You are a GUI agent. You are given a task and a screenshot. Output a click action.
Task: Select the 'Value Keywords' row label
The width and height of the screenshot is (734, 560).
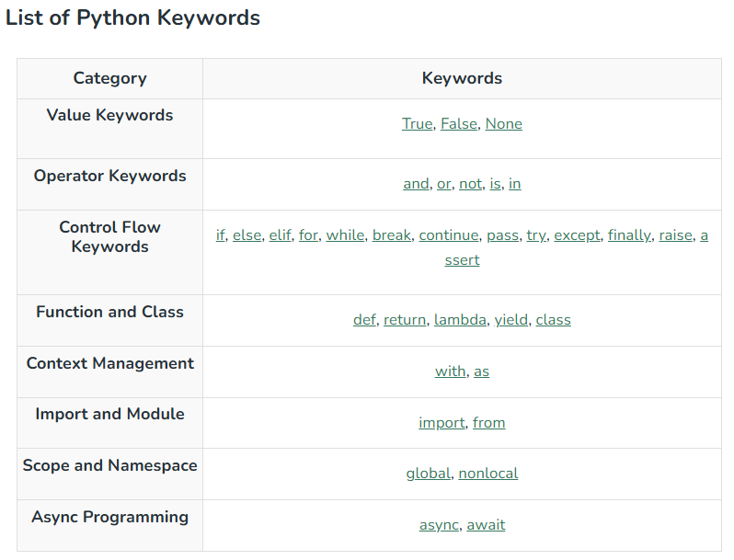(110, 115)
